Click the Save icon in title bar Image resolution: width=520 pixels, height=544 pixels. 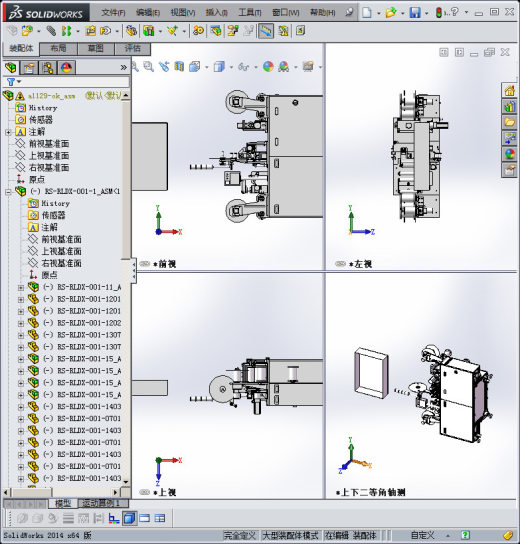click(415, 13)
